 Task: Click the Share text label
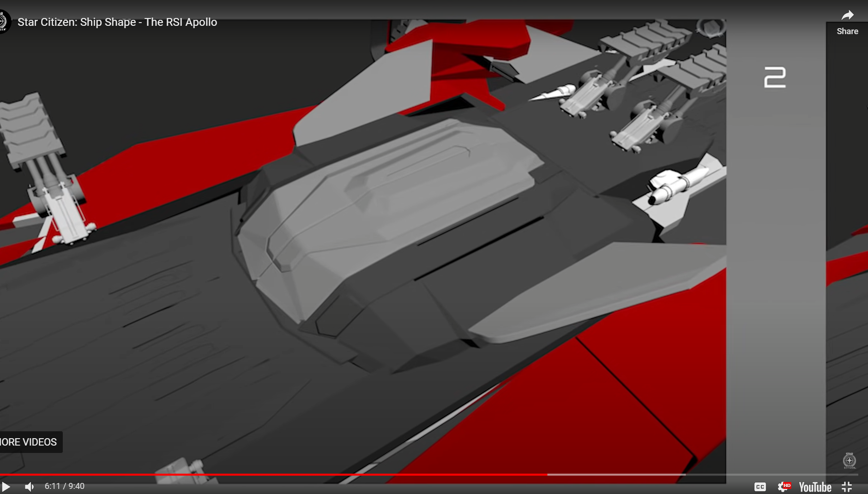[848, 31]
